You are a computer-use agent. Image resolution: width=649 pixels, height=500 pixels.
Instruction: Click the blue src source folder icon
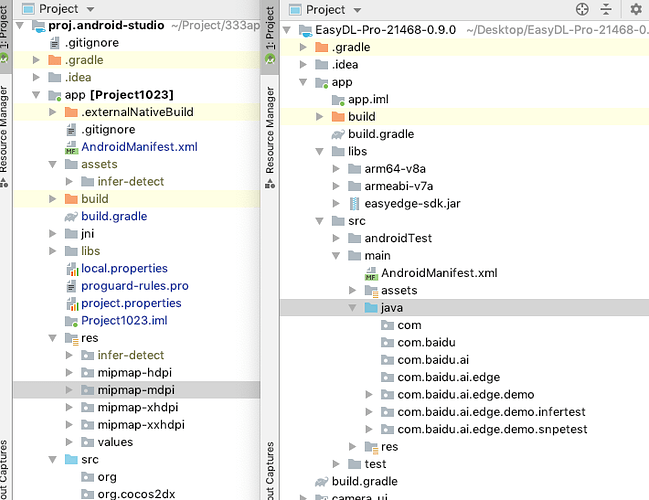(71, 459)
